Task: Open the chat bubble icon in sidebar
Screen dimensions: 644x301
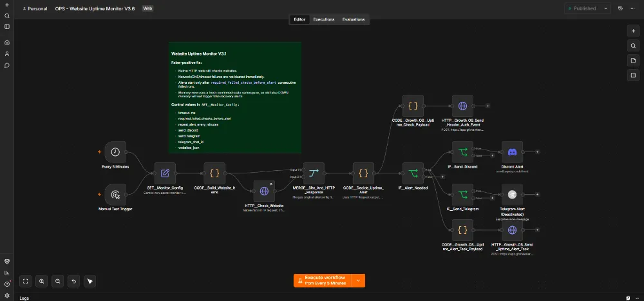Action: [x=7, y=65]
